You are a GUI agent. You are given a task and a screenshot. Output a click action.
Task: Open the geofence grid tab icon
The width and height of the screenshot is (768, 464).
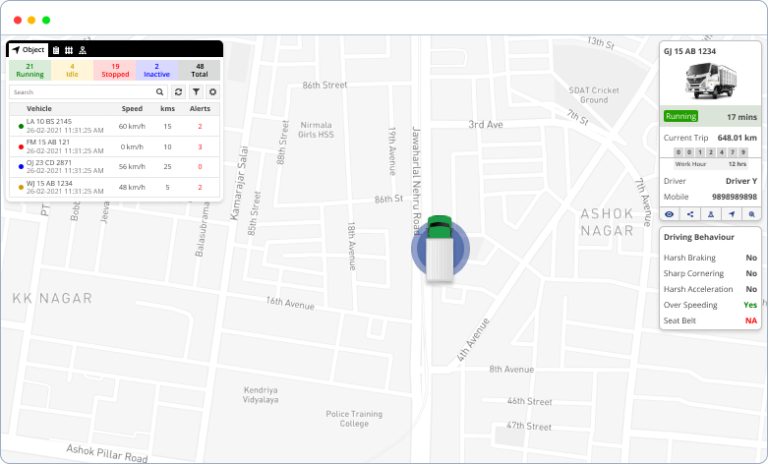pyautogui.click(x=69, y=50)
